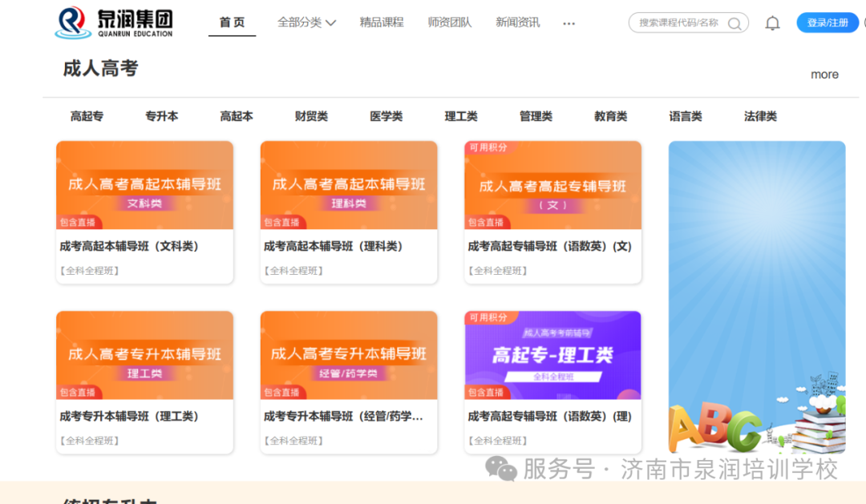Image resolution: width=866 pixels, height=504 pixels.
Task: Click title 成考高起本辅导班（文科类）
Action: [129, 246]
